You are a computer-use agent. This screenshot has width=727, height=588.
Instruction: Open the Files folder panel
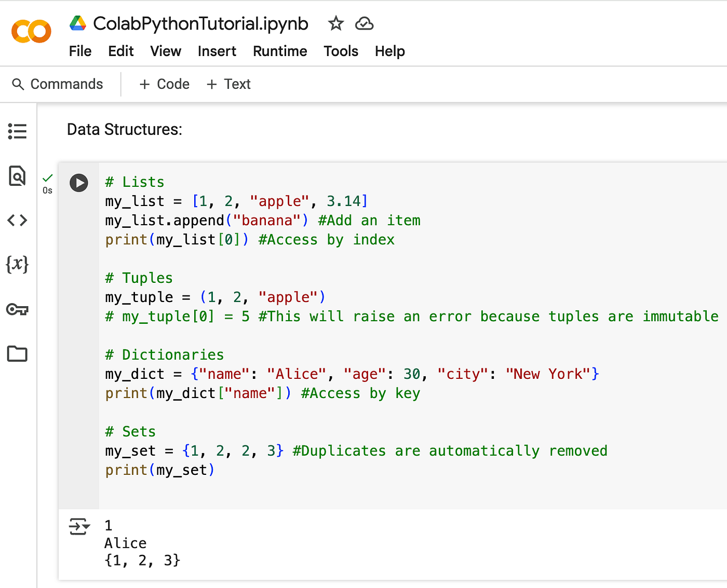(x=17, y=354)
